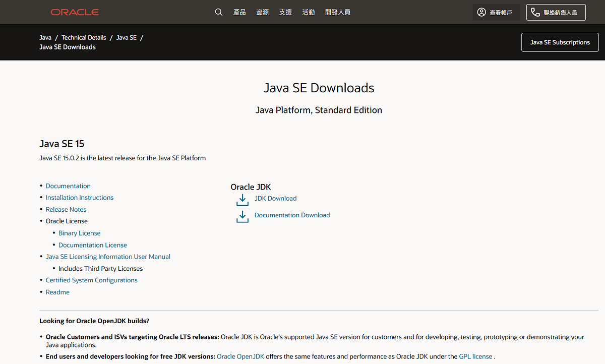Click the Java SE Subscriptions button

560,42
